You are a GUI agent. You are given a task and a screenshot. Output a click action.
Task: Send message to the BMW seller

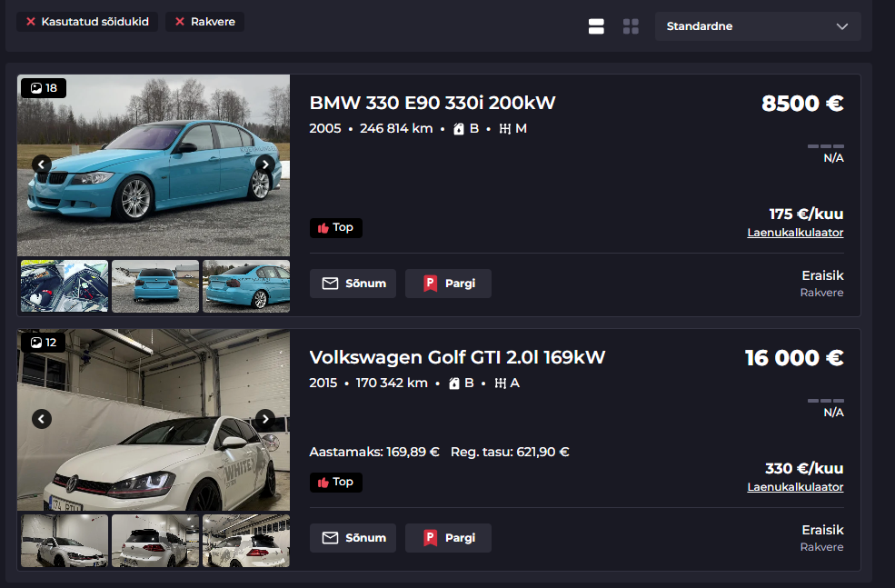353,284
